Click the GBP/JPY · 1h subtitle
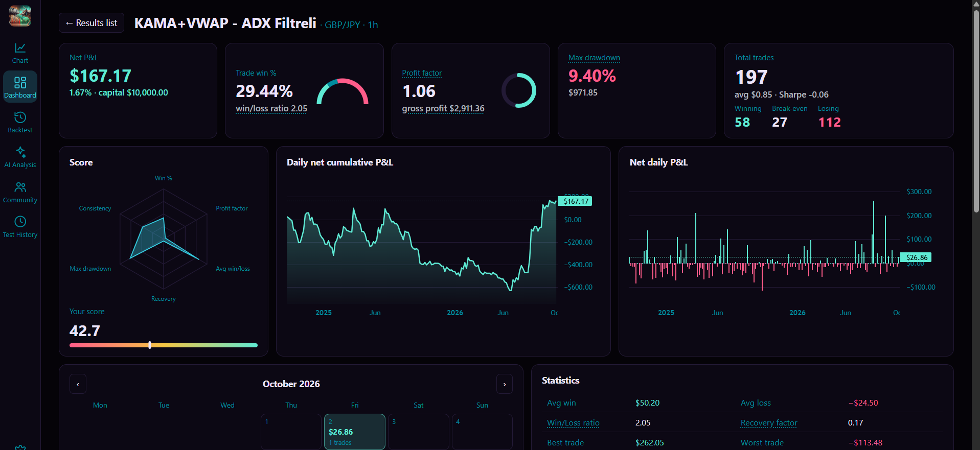Image resolution: width=980 pixels, height=450 pixels. [351, 25]
